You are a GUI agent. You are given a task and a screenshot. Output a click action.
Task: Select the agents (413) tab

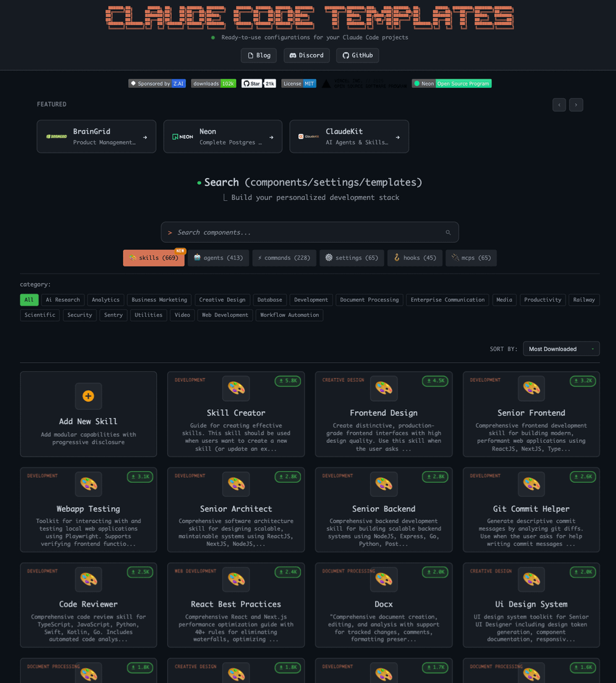click(218, 258)
